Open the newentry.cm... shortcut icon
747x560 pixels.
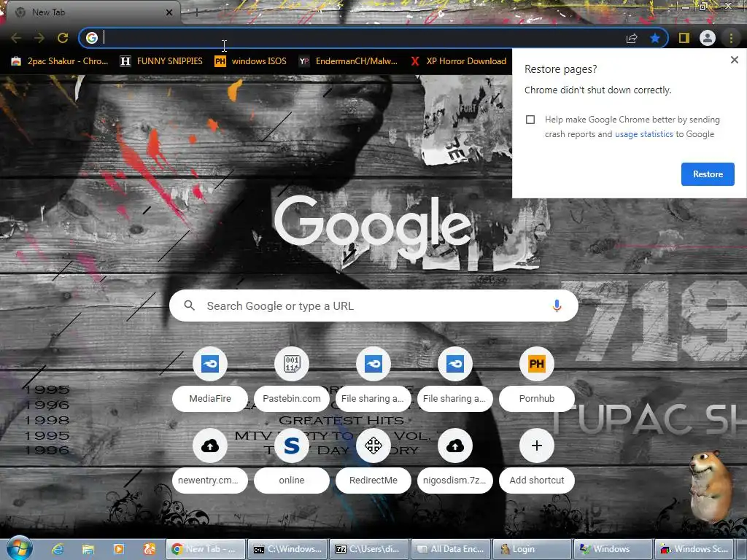(210, 446)
